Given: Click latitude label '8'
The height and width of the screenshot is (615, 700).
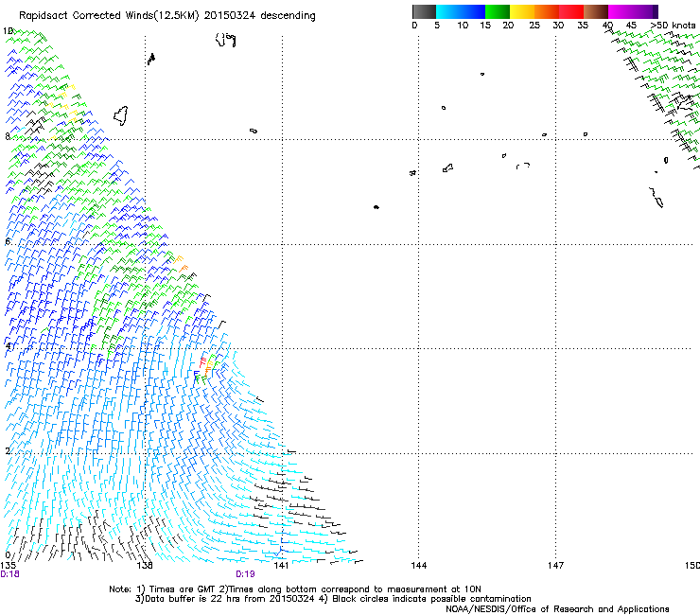Looking at the screenshot, I should [8, 136].
